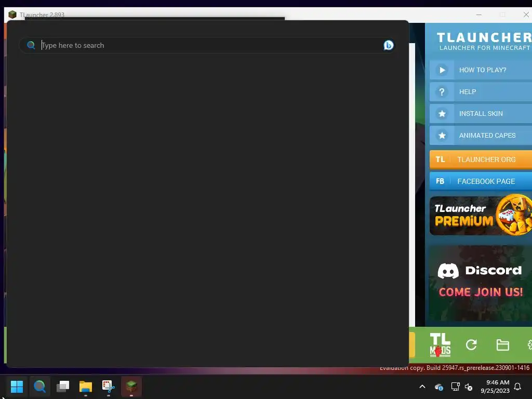Click the question mark icon beside Help
The width and height of the screenshot is (532, 399).
click(442, 91)
